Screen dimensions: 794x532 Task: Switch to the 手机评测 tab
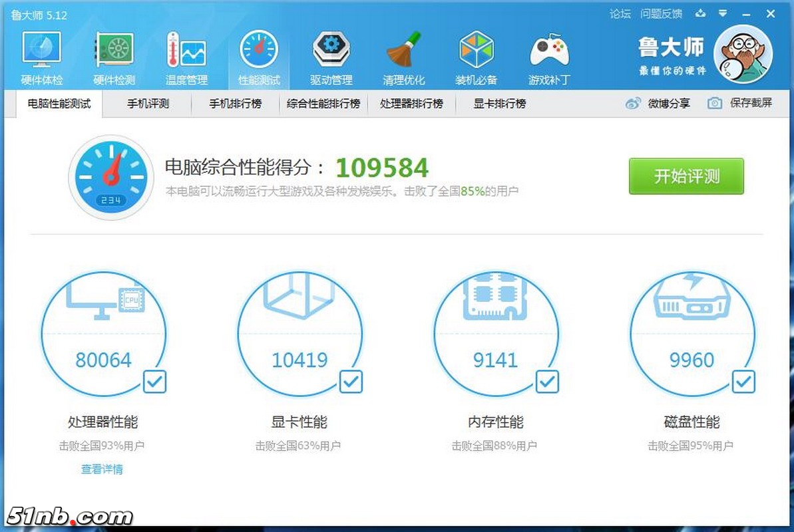(148, 104)
